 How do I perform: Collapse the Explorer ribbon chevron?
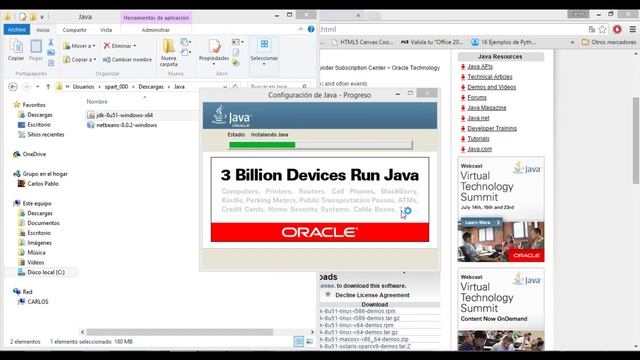[x=301, y=29]
